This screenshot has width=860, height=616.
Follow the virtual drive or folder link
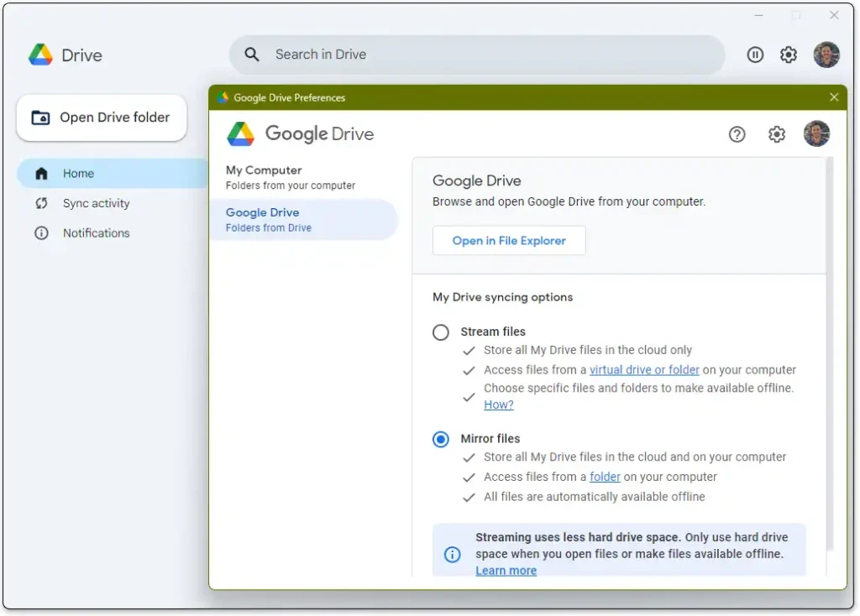pyautogui.click(x=644, y=370)
